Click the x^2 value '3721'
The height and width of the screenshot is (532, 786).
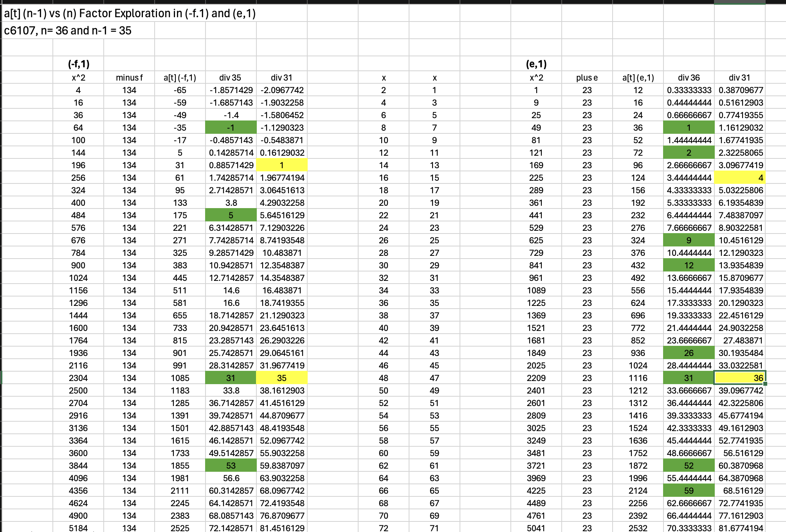click(536, 465)
